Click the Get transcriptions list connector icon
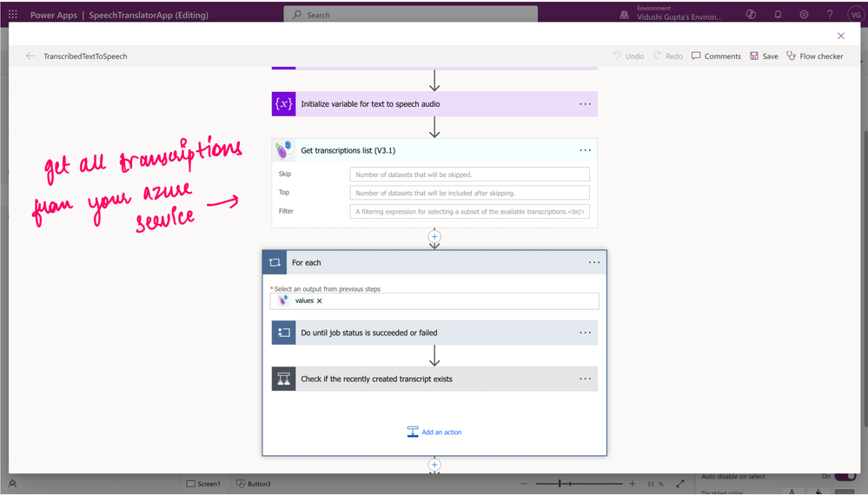 pyautogui.click(x=283, y=150)
